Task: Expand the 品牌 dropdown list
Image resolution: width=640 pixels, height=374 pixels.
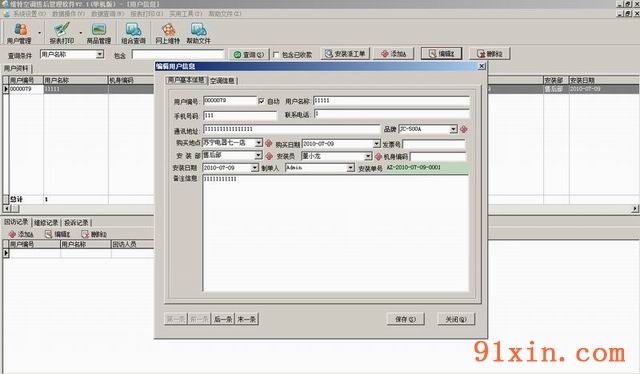Action: pos(453,129)
